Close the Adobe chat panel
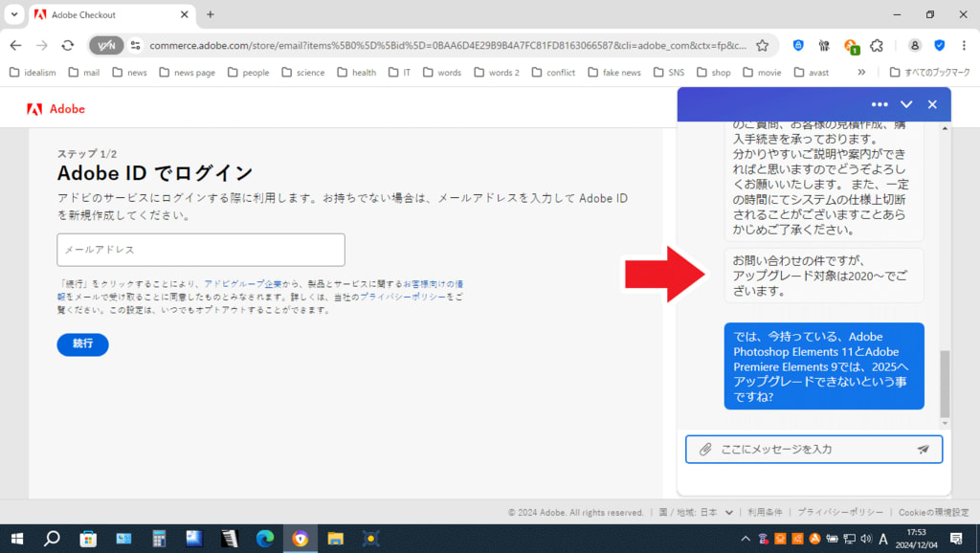The image size is (980, 553). 932,104
